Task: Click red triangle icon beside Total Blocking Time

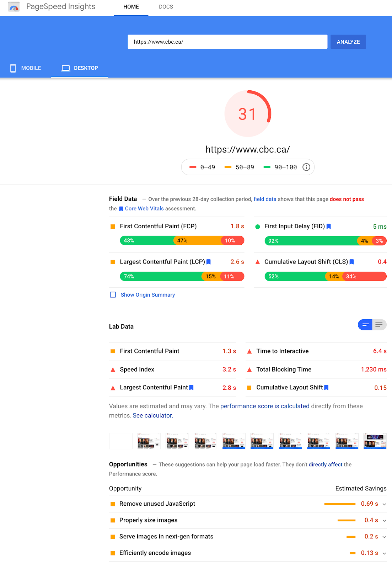Action: click(x=249, y=370)
